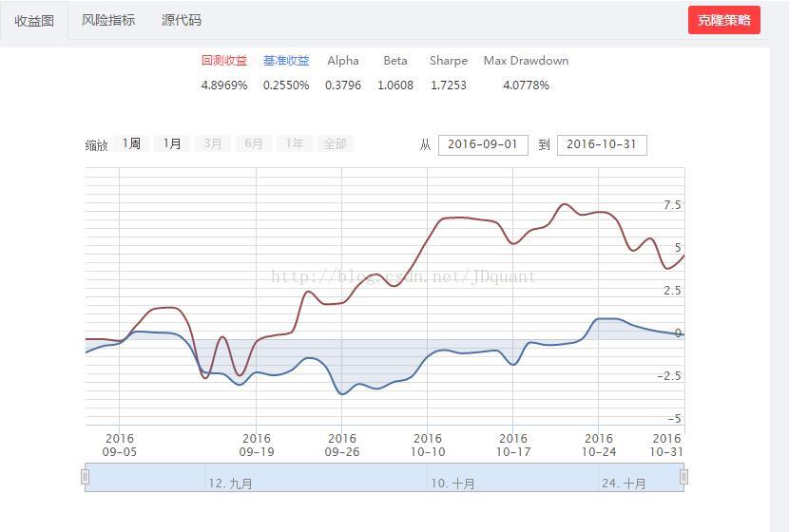Select the 6月 zoom option
The image size is (789, 532).
click(254, 143)
